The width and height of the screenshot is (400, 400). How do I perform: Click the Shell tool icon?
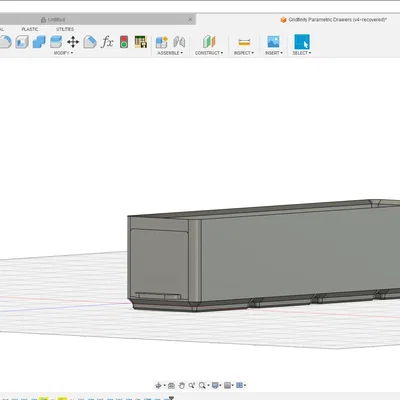[x=22, y=42]
